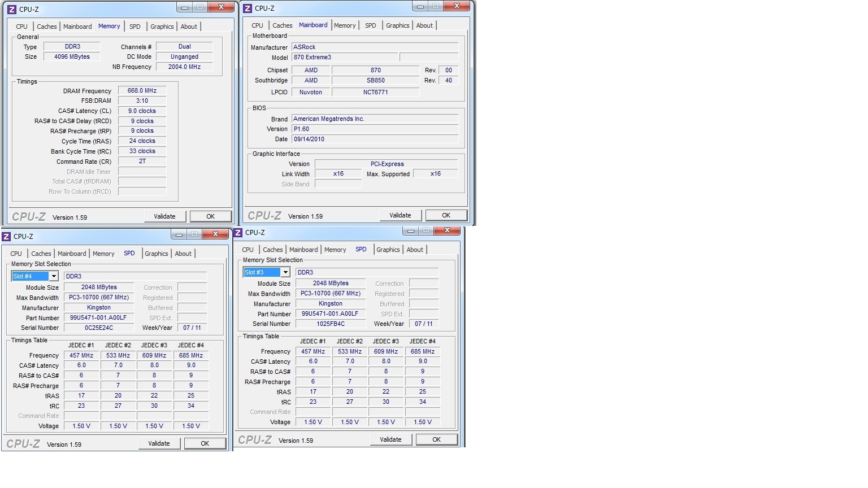Click DC Mode value Unganged
868x488 pixels.
(184, 56)
